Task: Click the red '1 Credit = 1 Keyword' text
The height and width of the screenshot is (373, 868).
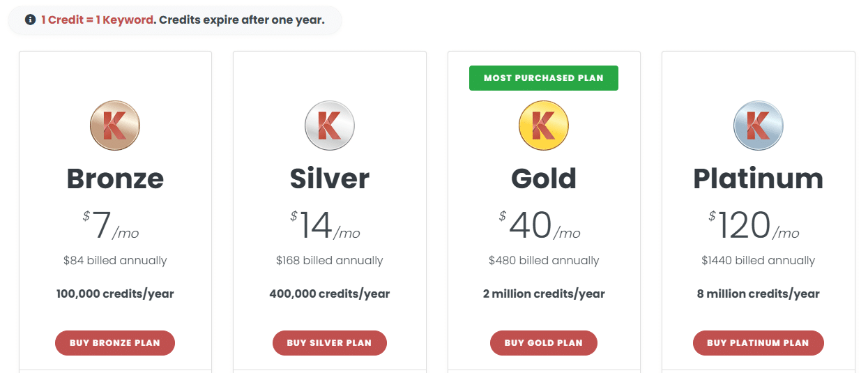Action: pyautogui.click(x=97, y=20)
